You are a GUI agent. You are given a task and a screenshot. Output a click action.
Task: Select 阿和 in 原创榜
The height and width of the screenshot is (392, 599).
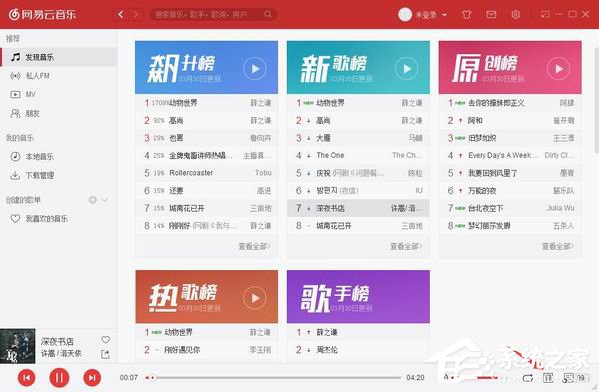pyautogui.click(x=510, y=120)
